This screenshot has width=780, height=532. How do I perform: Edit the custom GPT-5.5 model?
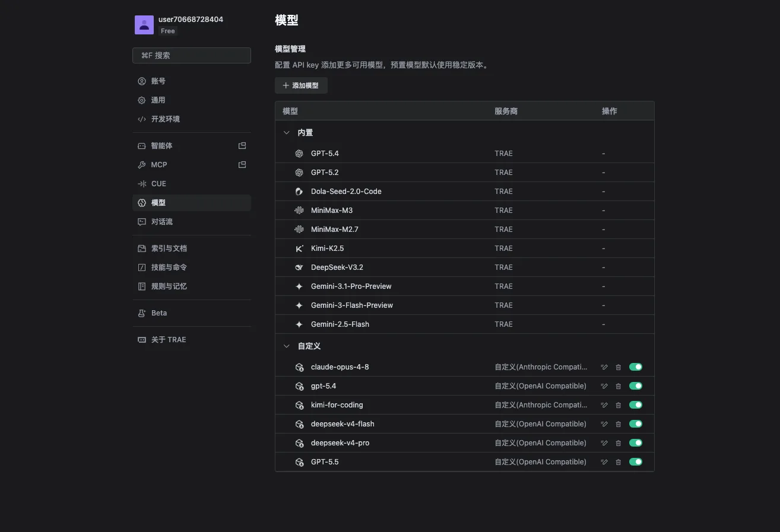click(x=604, y=462)
